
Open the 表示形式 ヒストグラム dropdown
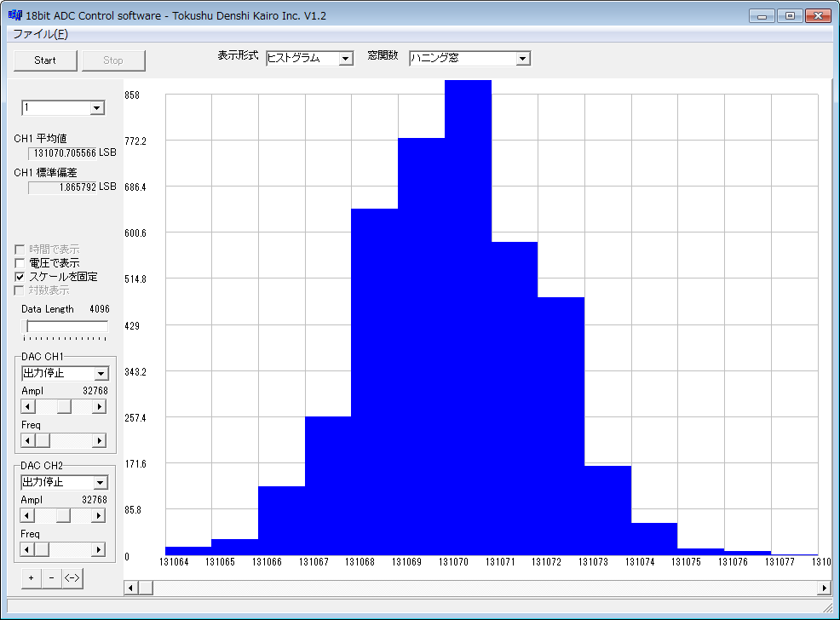345,59
